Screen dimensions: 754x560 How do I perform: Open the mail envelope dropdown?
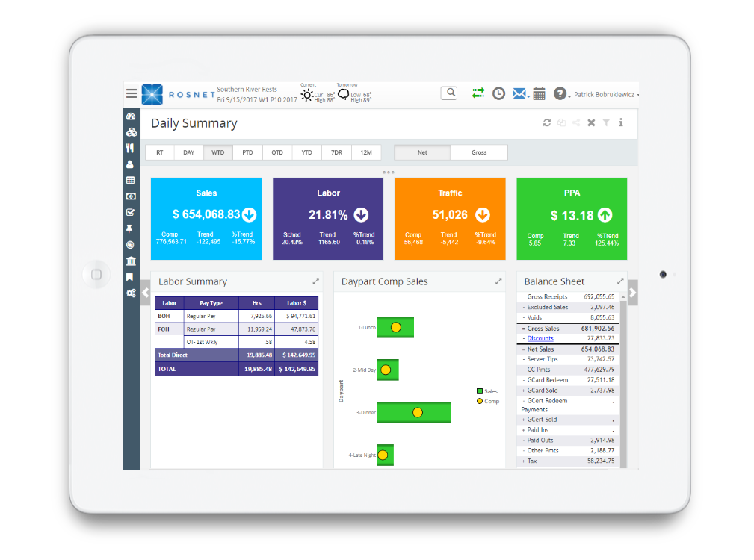pyautogui.click(x=521, y=93)
